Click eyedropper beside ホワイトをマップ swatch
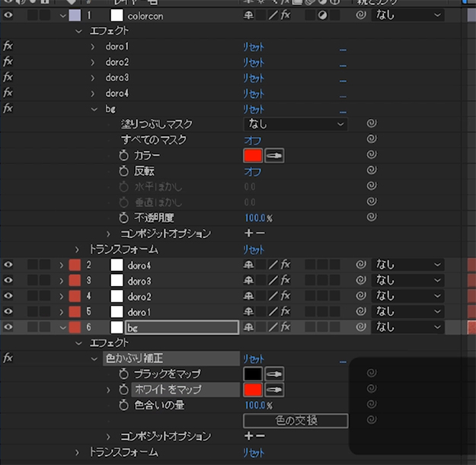The height and width of the screenshot is (465, 476). pyautogui.click(x=273, y=390)
